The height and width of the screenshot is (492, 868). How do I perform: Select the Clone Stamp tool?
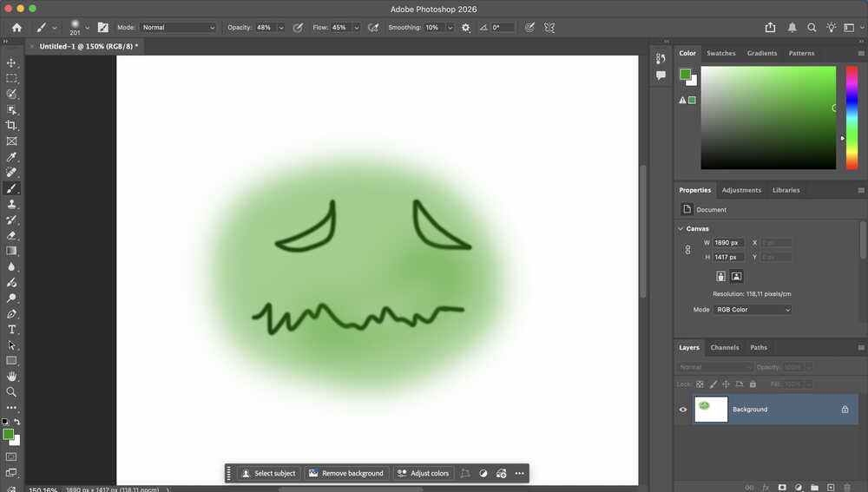pos(11,204)
